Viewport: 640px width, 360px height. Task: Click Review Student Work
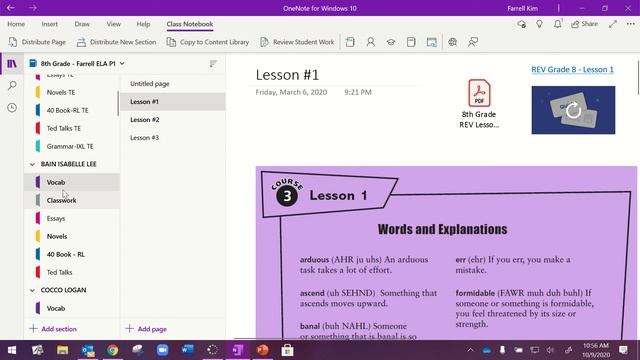pos(297,42)
